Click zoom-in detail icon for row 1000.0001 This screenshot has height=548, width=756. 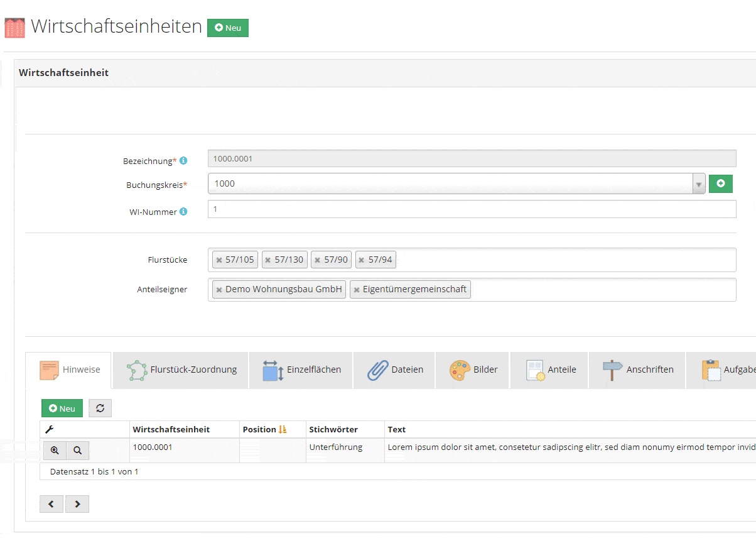[x=55, y=451]
